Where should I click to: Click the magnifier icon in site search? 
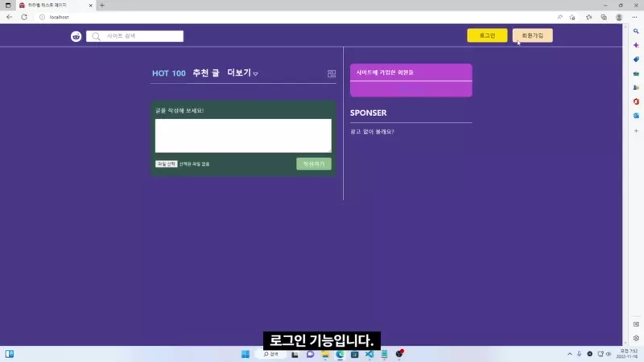point(96,36)
